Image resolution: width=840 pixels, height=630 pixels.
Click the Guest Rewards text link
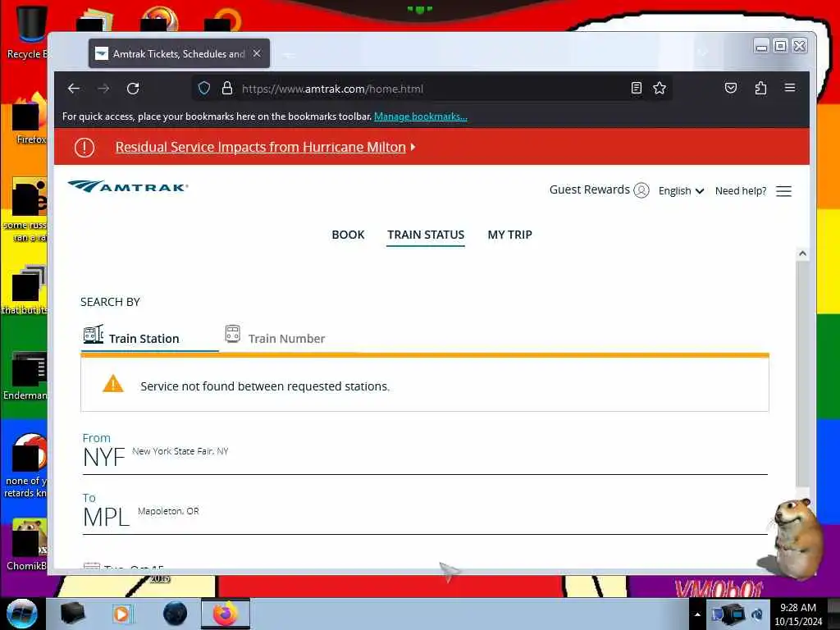pyautogui.click(x=589, y=189)
